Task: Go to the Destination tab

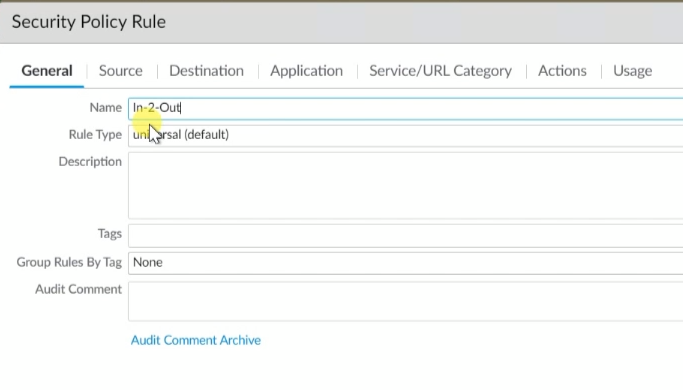Action: click(206, 71)
